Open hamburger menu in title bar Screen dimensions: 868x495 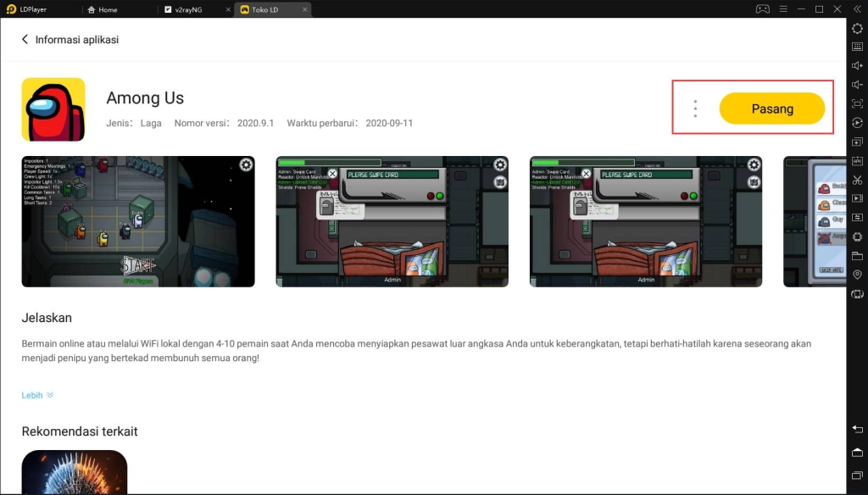click(782, 9)
